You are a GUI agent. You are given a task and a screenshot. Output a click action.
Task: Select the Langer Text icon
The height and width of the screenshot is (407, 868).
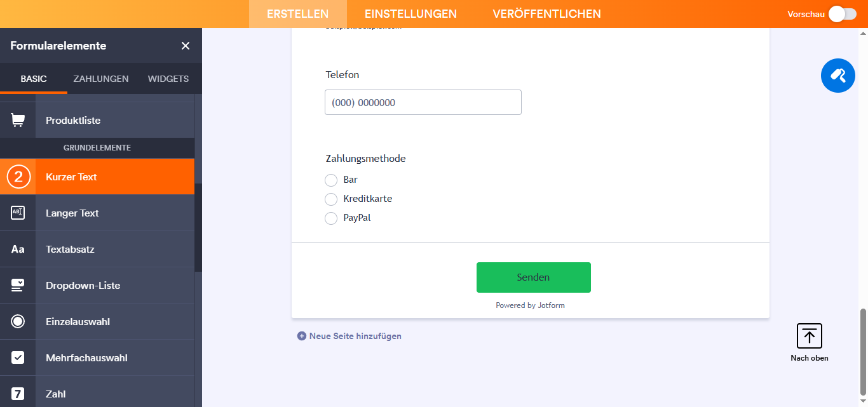pyautogui.click(x=17, y=212)
